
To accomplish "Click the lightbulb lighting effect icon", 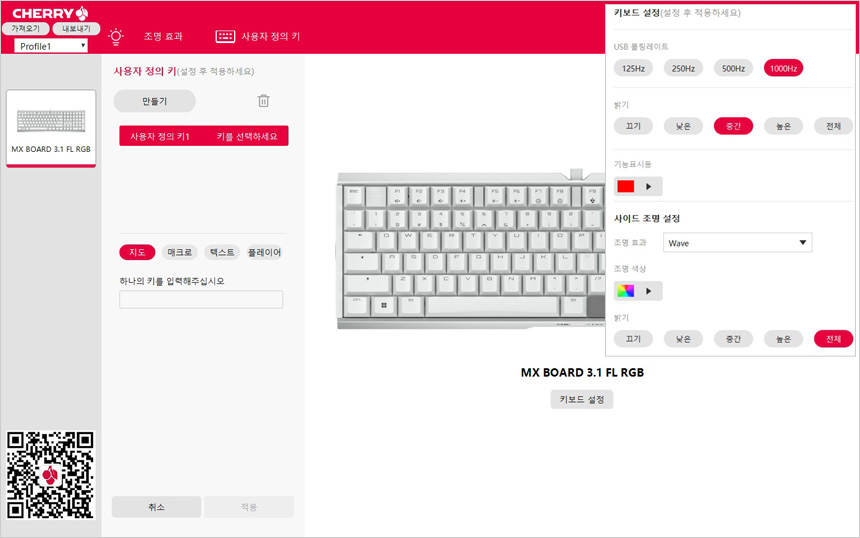I will pyautogui.click(x=116, y=37).
